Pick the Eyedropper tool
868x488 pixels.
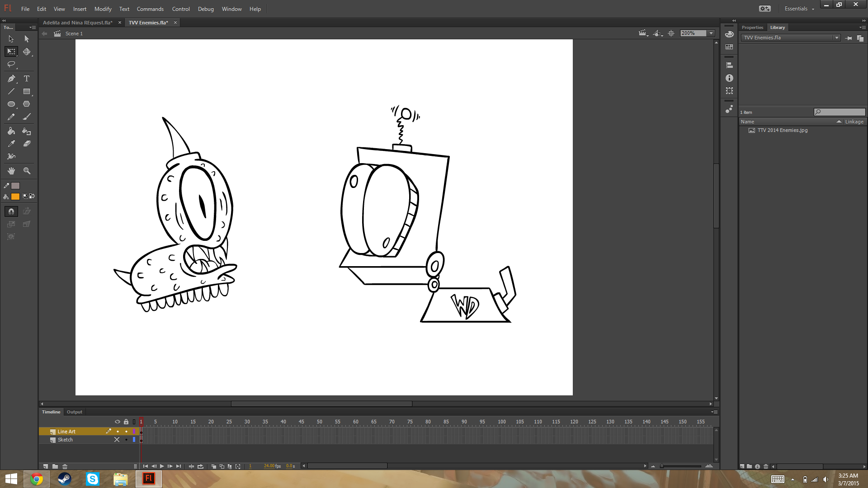click(11, 144)
